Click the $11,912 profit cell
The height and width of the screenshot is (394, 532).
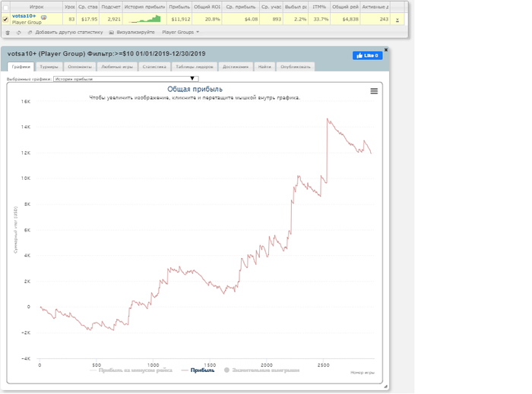(x=181, y=19)
